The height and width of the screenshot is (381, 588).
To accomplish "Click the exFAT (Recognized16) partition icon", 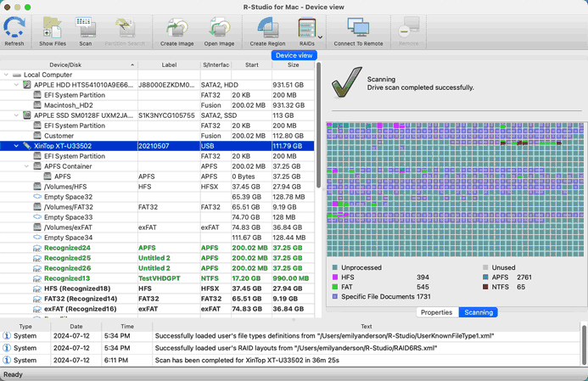I will click(37, 309).
